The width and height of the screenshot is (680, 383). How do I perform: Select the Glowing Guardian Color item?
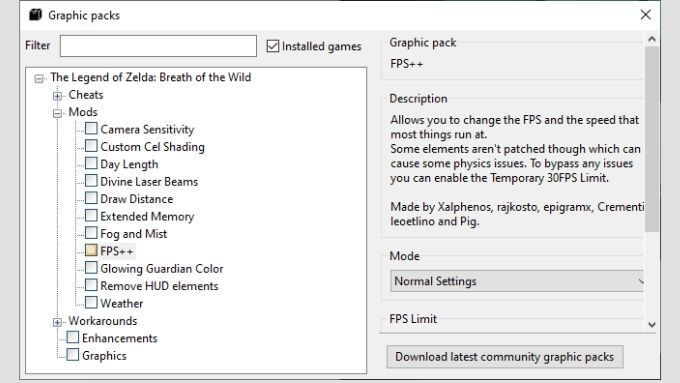162,268
